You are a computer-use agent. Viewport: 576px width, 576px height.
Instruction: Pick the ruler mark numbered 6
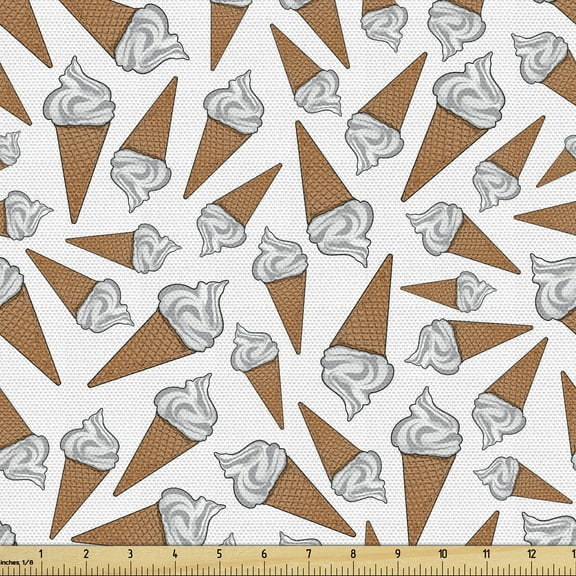tap(264, 554)
